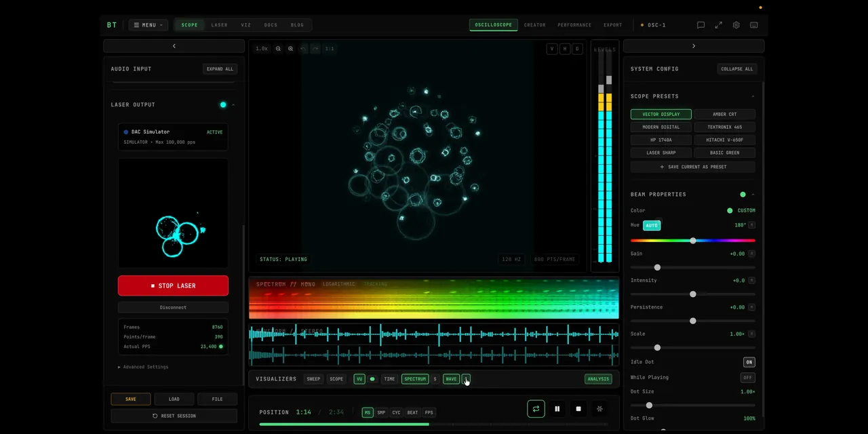Screen dimensions: 868x434
Task: Click the small button right of Wave
Action: pyautogui.click(x=466, y=379)
